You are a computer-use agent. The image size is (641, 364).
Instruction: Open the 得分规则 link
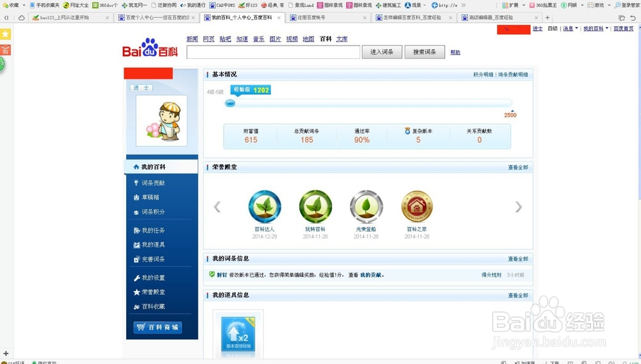coord(492,275)
